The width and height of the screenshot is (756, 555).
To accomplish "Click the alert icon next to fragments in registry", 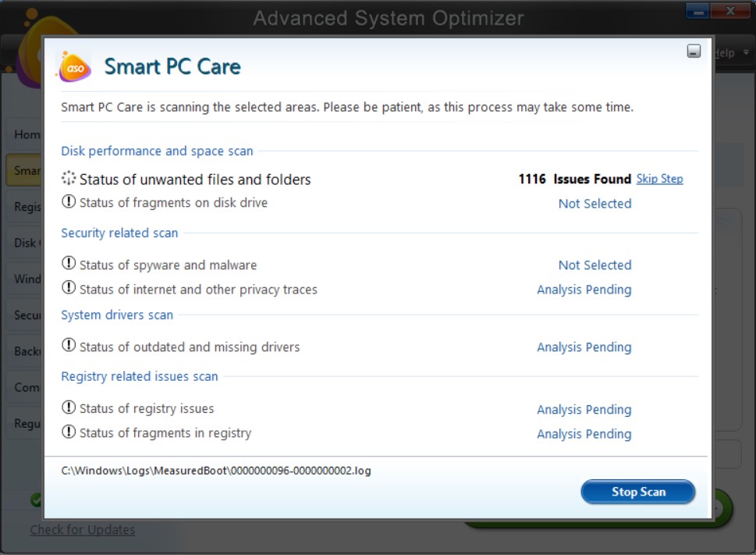I will pos(67,434).
